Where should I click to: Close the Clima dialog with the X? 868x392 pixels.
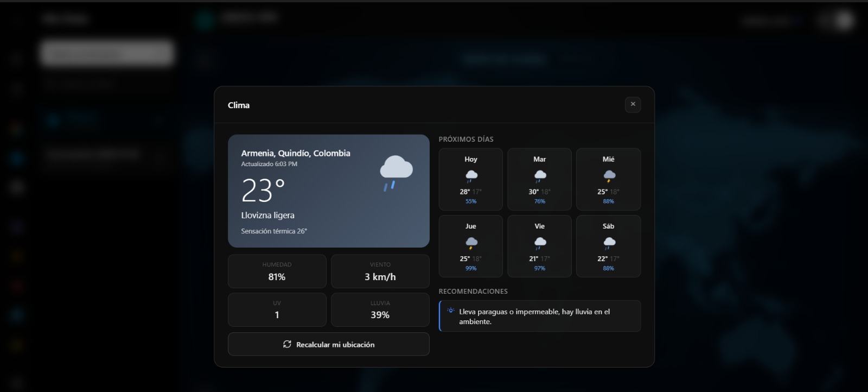633,104
